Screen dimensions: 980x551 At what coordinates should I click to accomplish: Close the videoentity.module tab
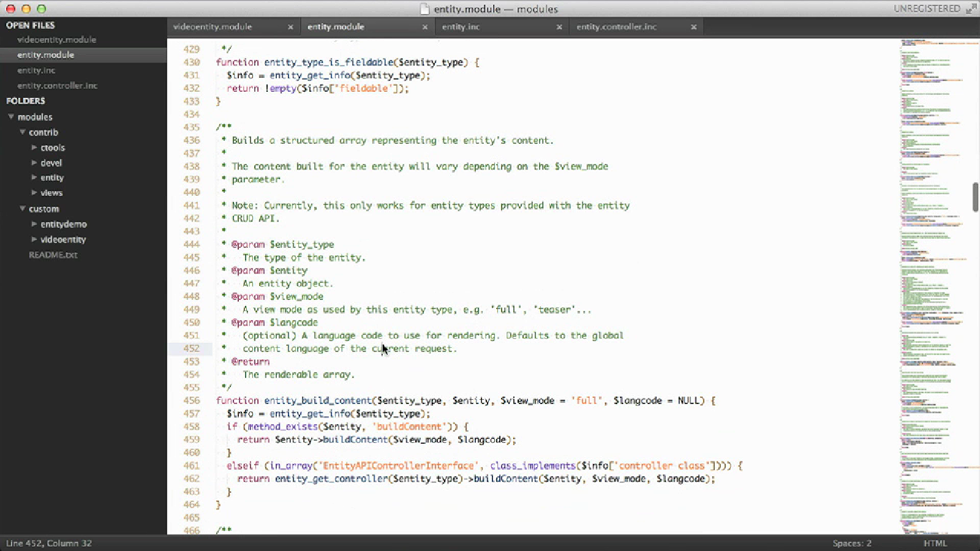pos(290,27)
